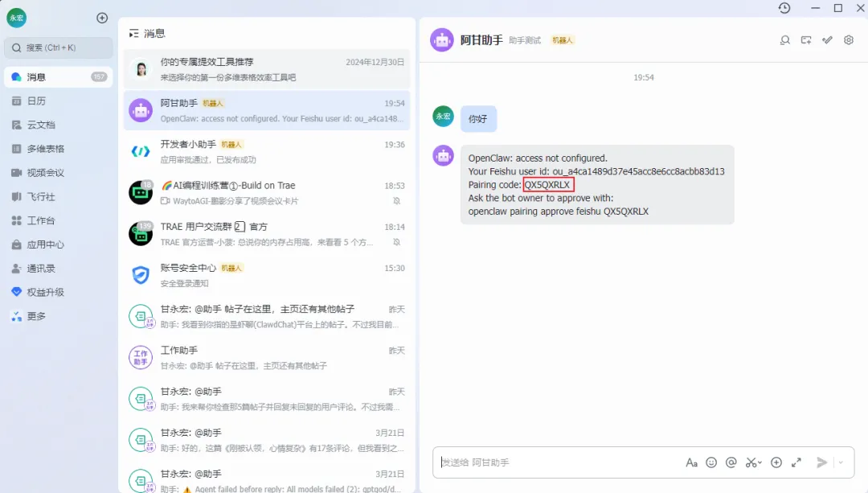Viewport: 868px width, 493px height.
Task: Open 云文档 from sidebar
Action: point(59,125)
